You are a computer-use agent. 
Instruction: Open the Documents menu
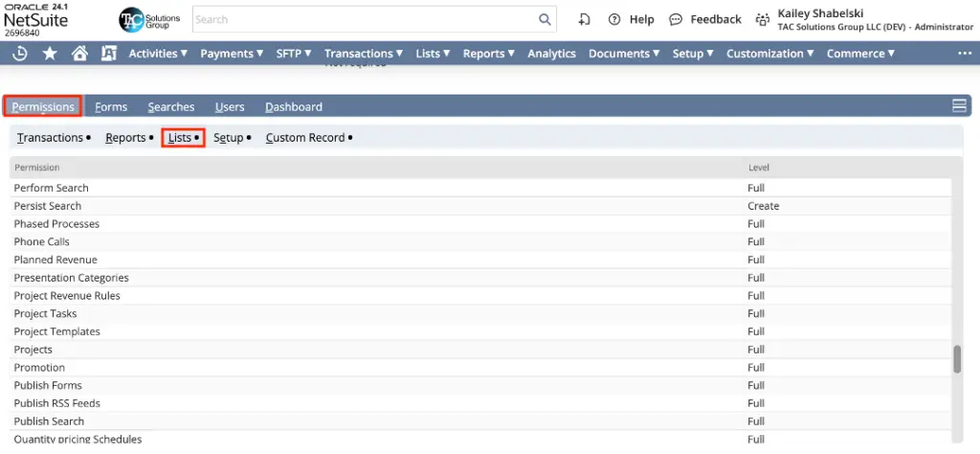click(x=624, y=54)
